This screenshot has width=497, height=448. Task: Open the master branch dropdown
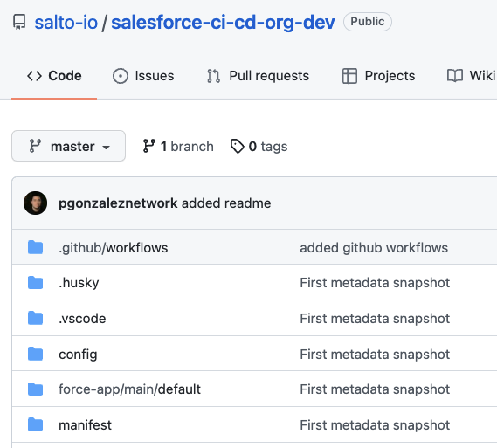[68, 146]
